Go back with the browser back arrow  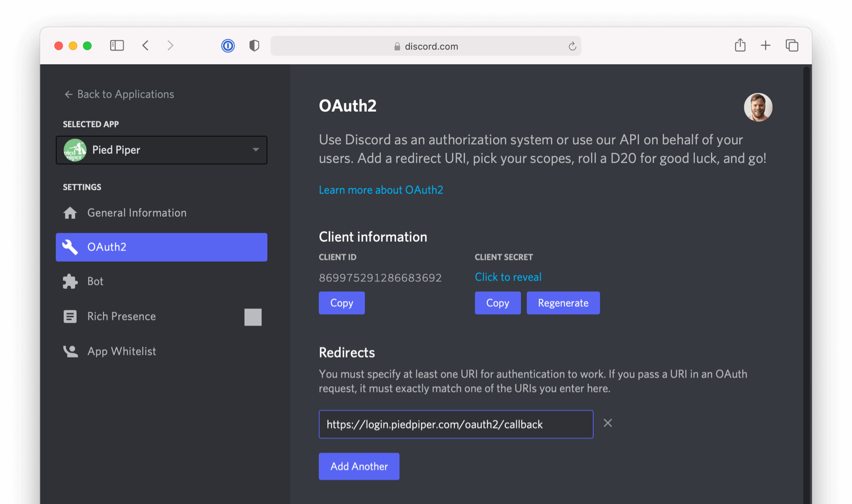[x=145, y=46]
